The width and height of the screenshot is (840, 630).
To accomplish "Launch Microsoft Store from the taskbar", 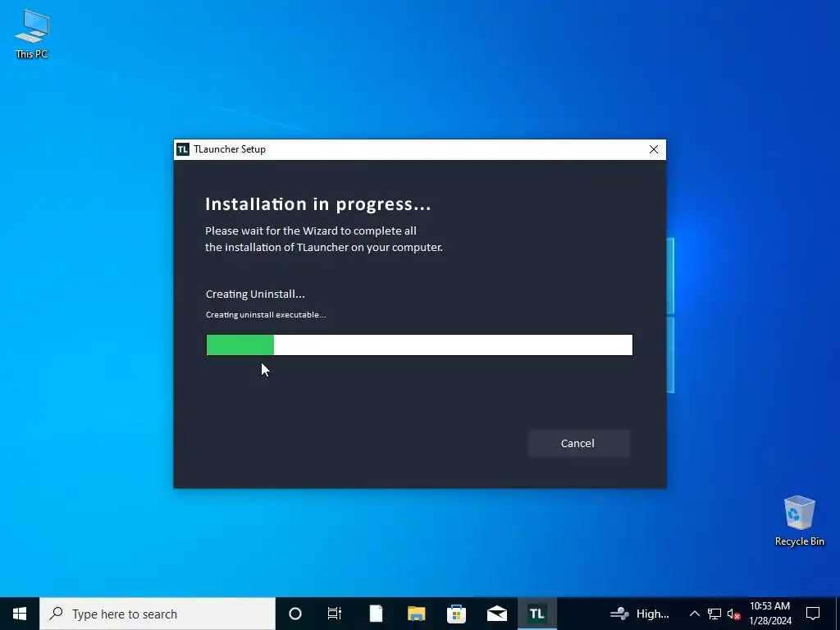I will point(456,614).
